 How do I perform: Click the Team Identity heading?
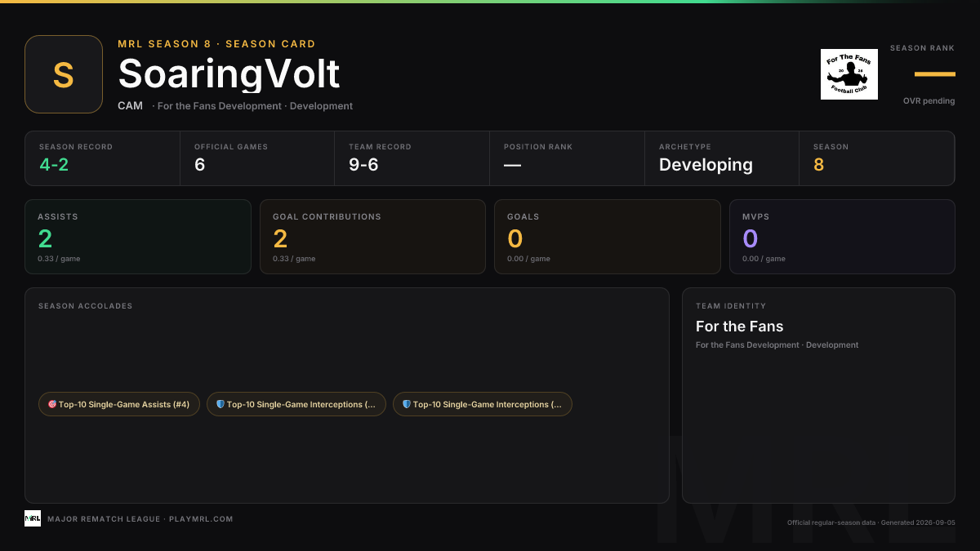pyautogui.click(x=731, y=306)
